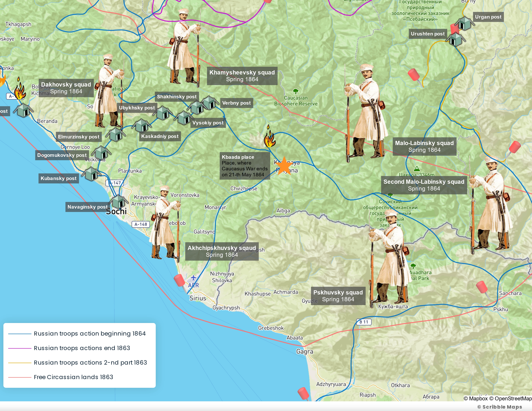
Task: Select the Ubykhsky post tent icon
Action: tap(163, 113)
